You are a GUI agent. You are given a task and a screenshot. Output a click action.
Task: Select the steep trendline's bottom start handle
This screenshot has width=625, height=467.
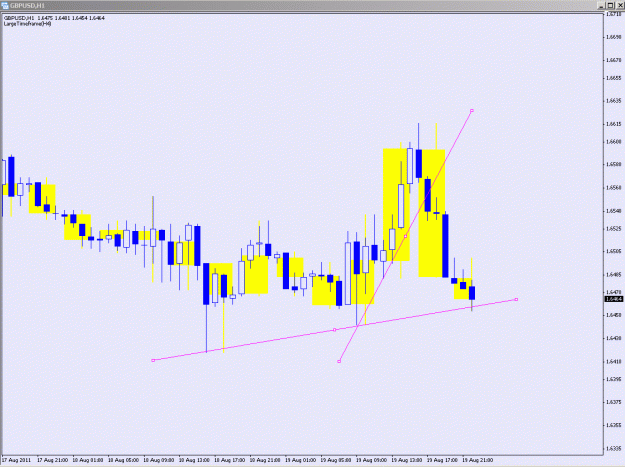pyautogui.click(x=339, y=361)
